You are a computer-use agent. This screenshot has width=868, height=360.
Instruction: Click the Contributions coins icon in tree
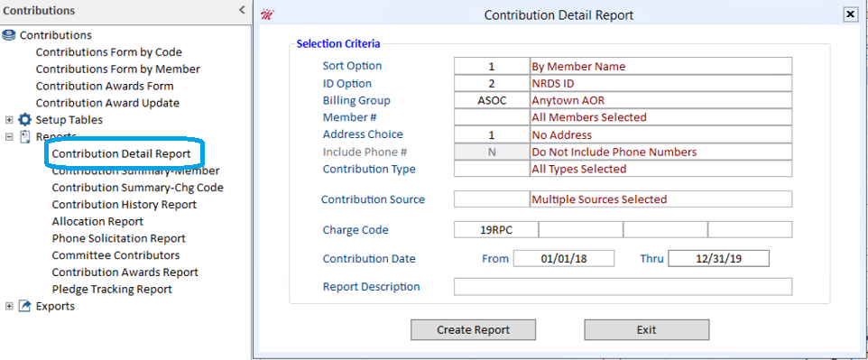pos(9,35)
